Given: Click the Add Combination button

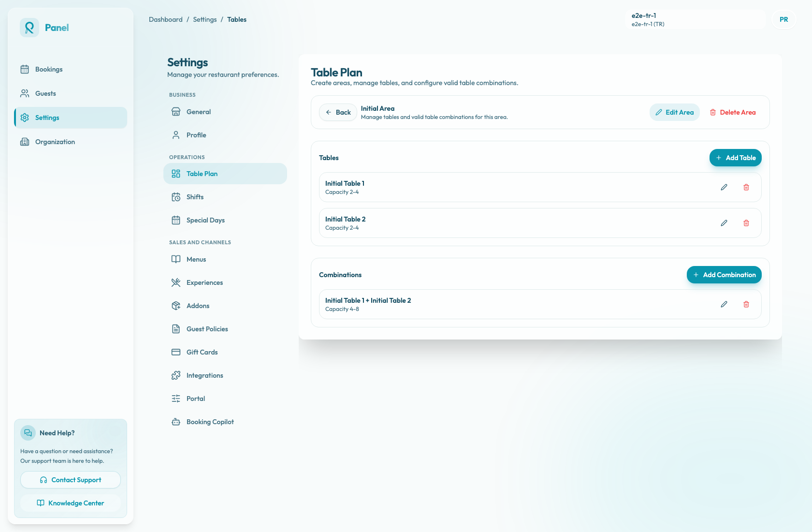Looking at the screenshot, I should click(x=724, y=275).
